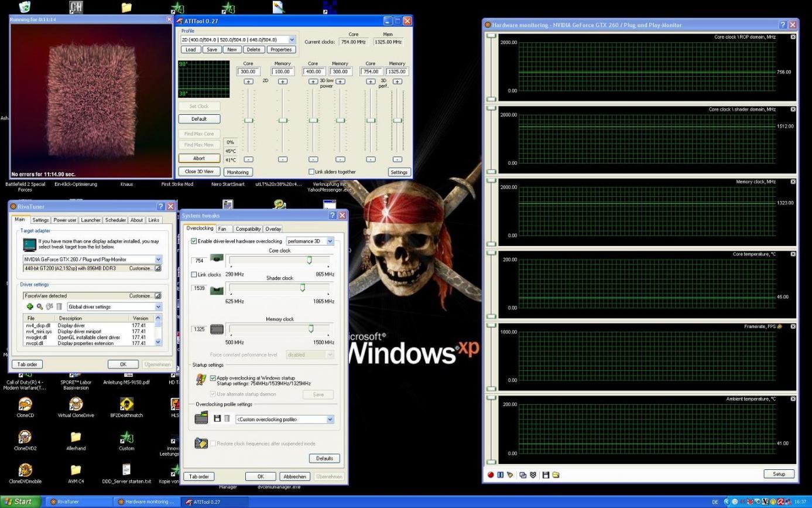Open Custom overclocking profile dropdown
Viewport: 812px width, 508px height.
[330, 419]
